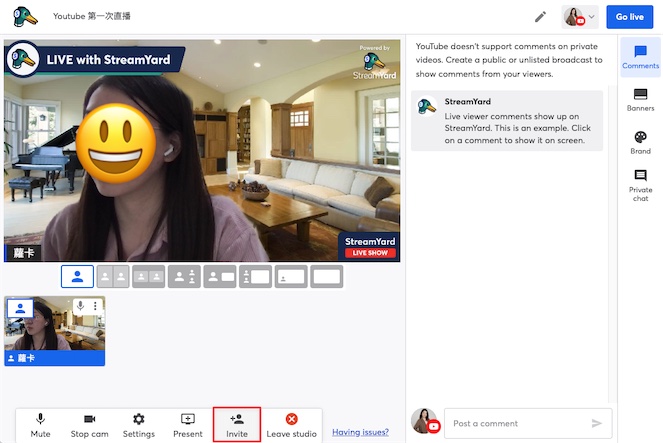Viewport: 663px width, 443px height.
Task: Select the screen with small person overlay layout
Action: pos(291,277)
